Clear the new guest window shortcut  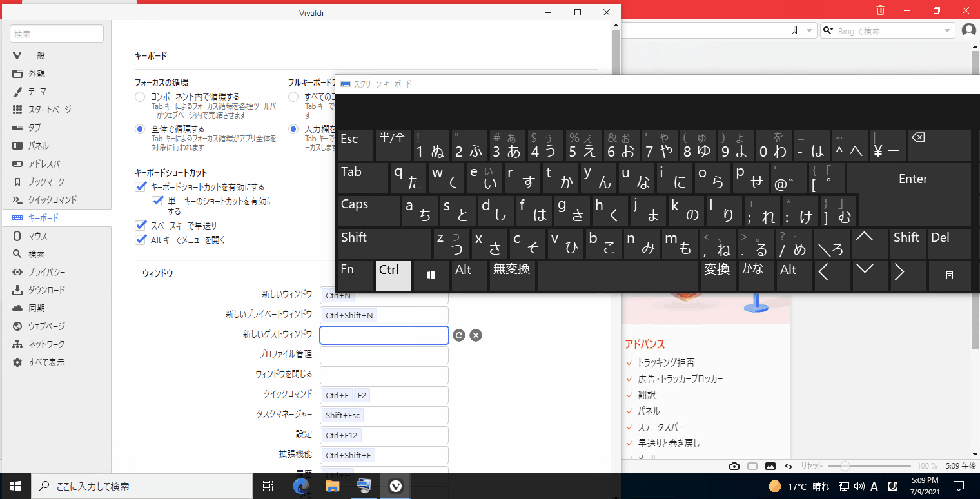476,335
